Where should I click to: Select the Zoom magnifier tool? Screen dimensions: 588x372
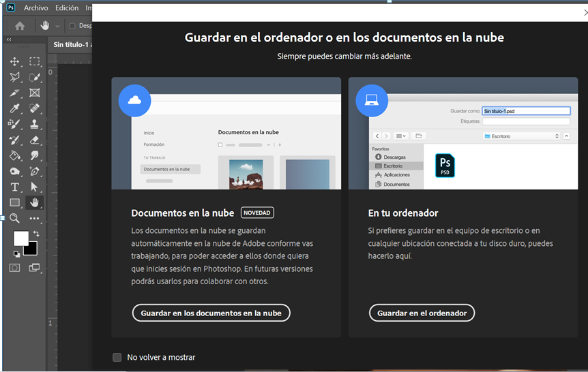[14, 218]
